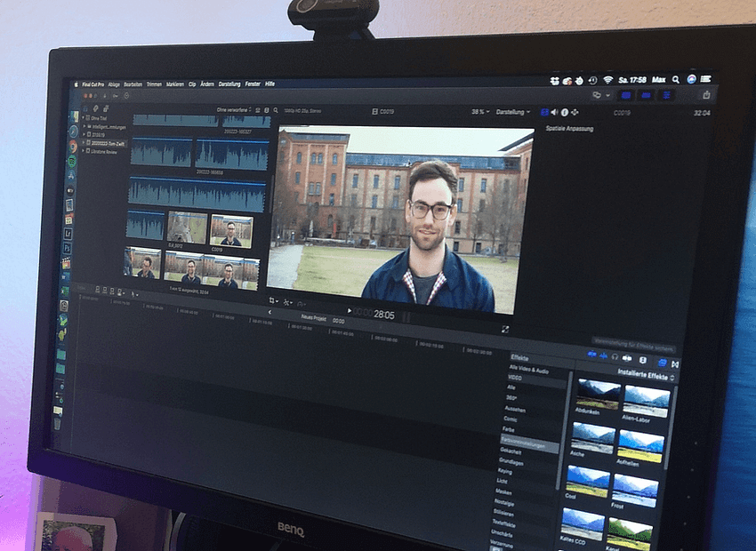Image resolution: width=756 pixels, height=551 pixels.
Task: Select the Comic effects category
Action: pos(511,419)
